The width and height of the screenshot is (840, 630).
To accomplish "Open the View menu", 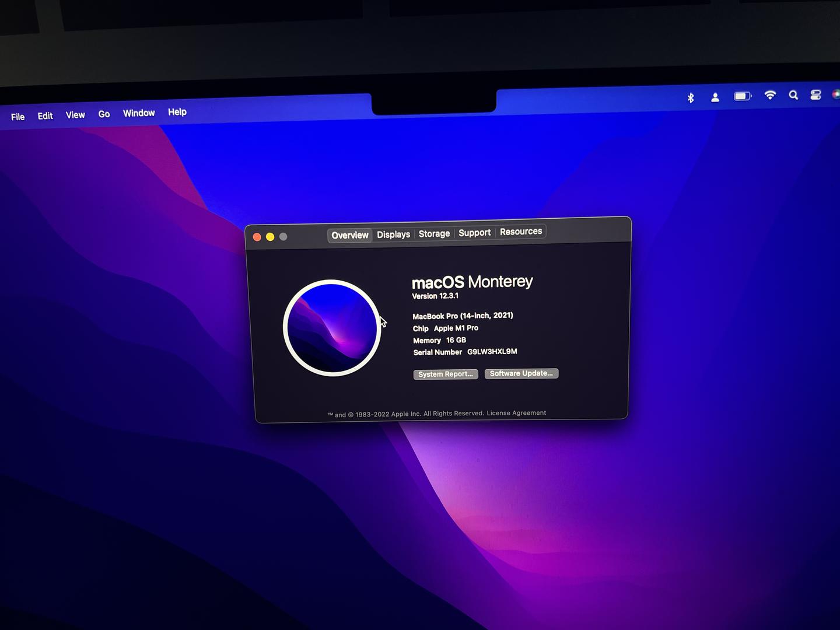I will [75, 115].
